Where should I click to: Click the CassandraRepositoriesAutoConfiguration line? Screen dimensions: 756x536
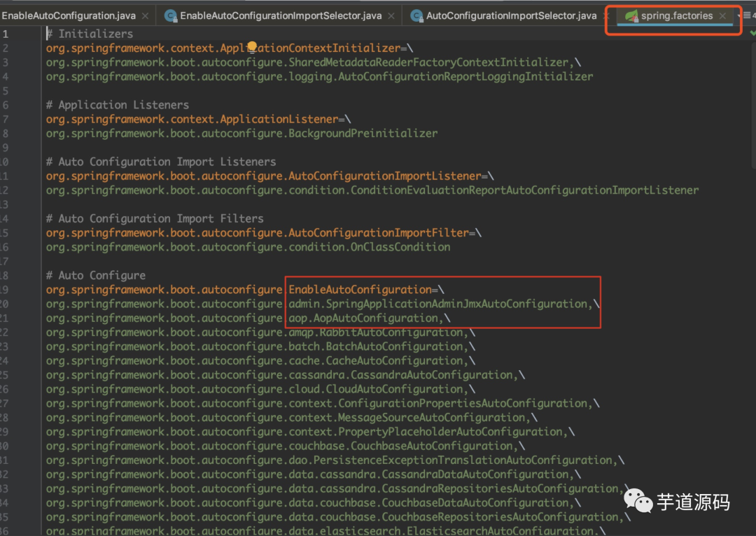click(x=339, y=488)
